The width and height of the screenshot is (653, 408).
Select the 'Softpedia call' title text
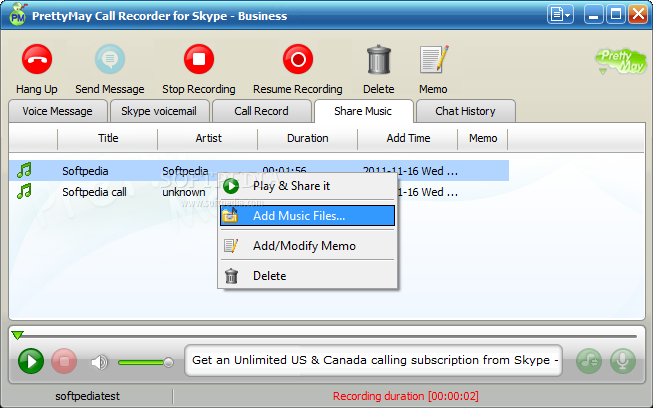point(95,192)
